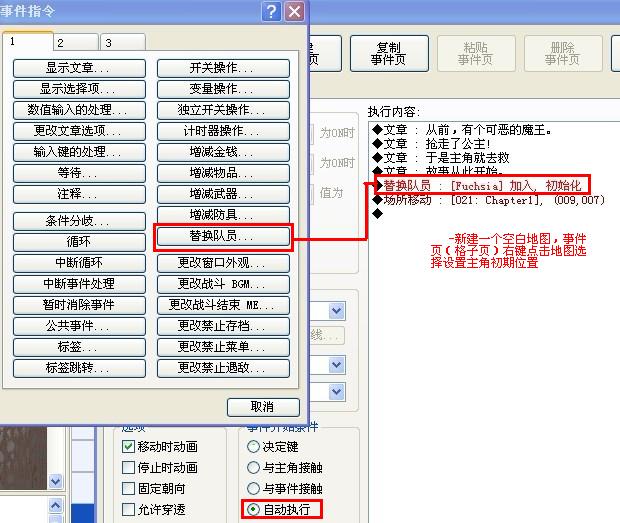Screen dimensions: 620x523
Task: Open 输入键的处理 command
Action: pyautogui.click(x=79, y=152)
